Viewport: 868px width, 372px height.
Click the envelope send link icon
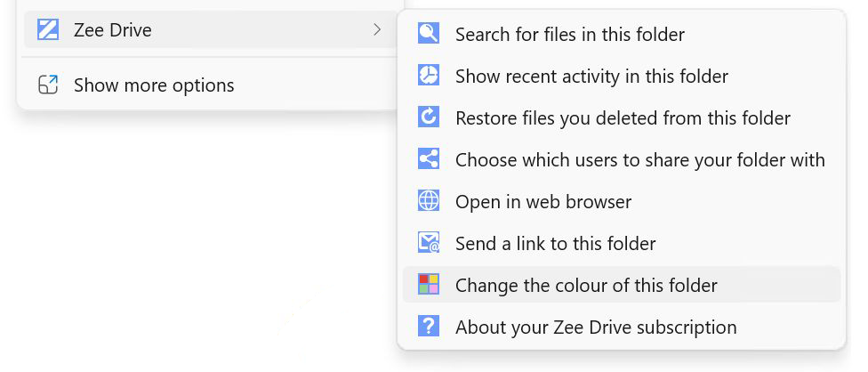(x=429, y=243)
